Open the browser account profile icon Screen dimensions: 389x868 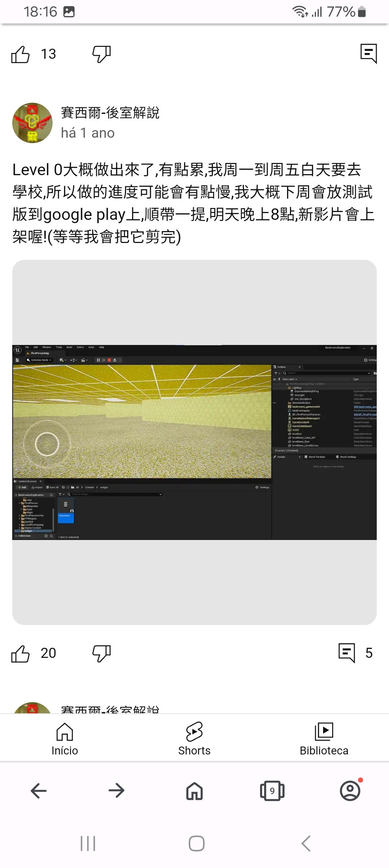[x=350, y=791]
